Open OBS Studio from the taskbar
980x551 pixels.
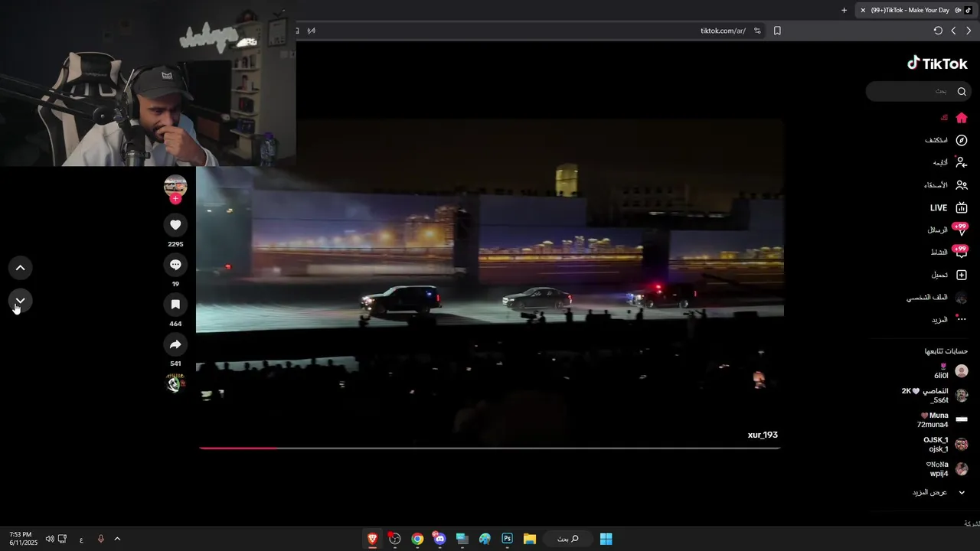(394, 539)
